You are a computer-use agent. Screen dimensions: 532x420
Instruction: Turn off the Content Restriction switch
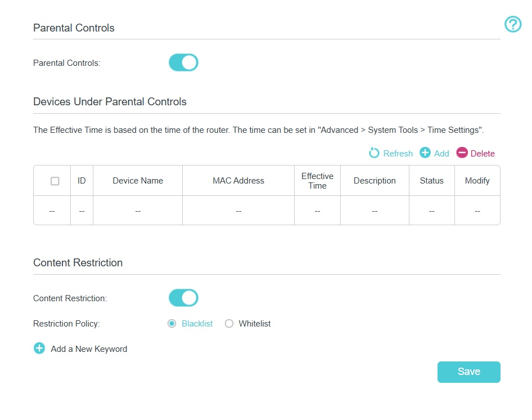click(183, 298)
